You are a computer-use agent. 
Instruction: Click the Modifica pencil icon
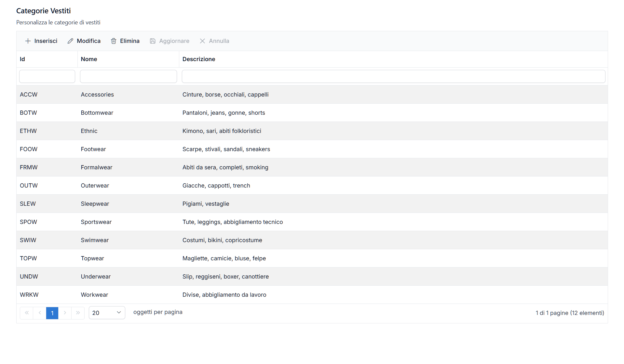(70, 41)
